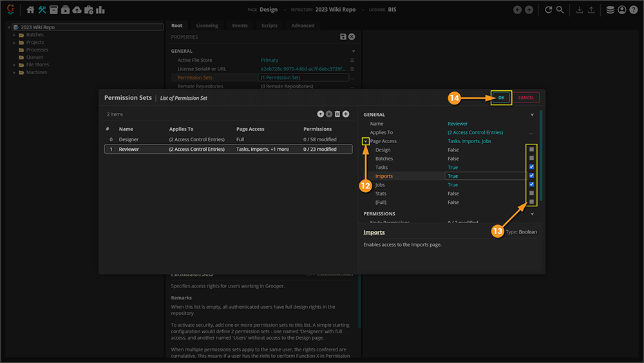Enable the Design page access checkbox
Viewport: 644px width, 363px height.
531,150
